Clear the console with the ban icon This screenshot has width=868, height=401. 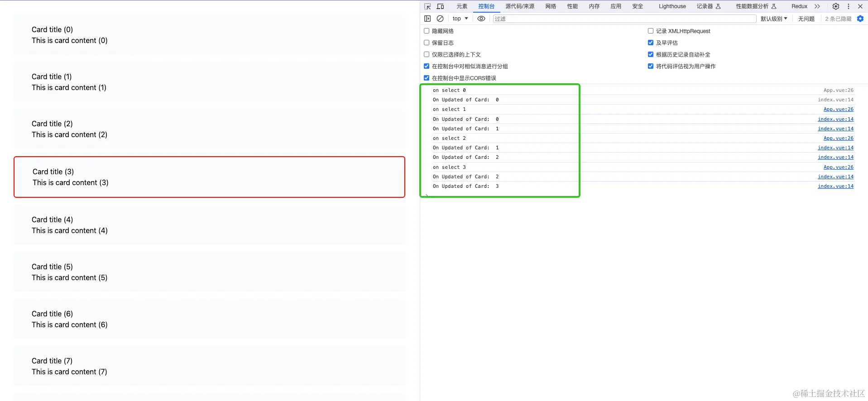pyautogui.click(x=440, y=19)
